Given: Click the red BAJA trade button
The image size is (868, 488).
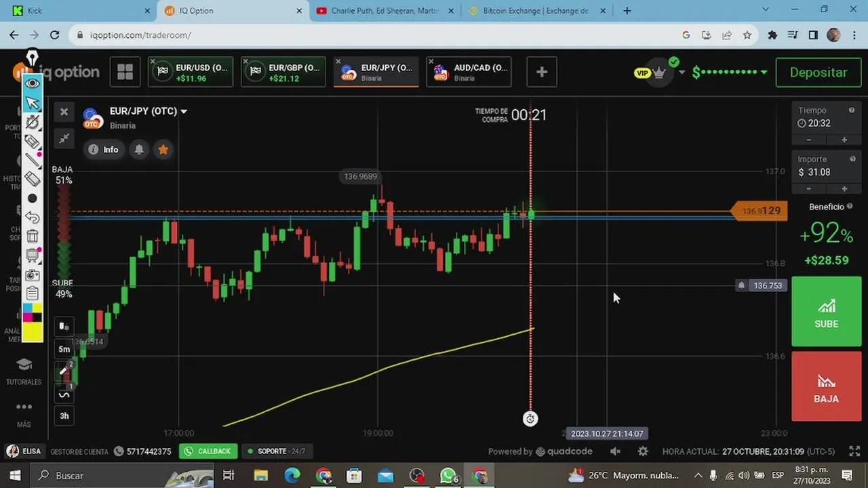Looking at the screenshot, I should pos(826,386).
